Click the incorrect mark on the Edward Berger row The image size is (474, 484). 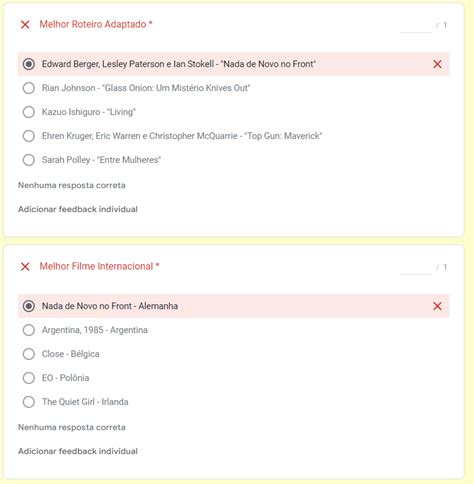coord(437,64)
